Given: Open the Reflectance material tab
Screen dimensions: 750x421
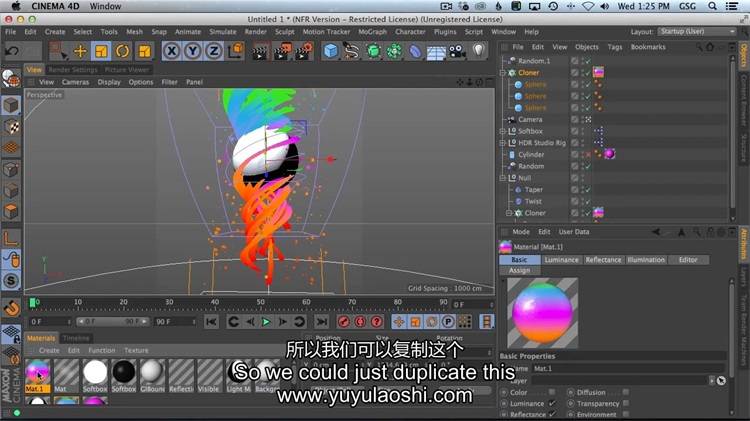Looking at the screenshot, I should tap(603, 260).
